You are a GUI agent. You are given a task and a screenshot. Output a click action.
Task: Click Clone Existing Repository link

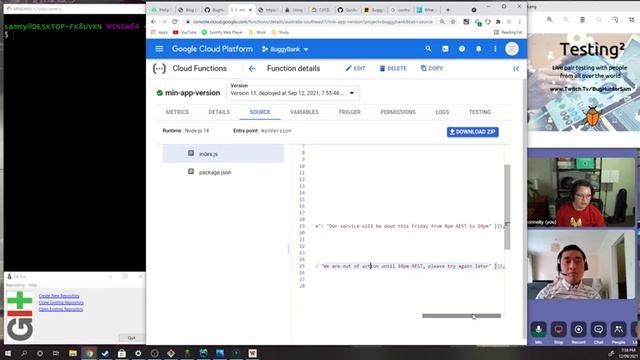tap(61, 302)
